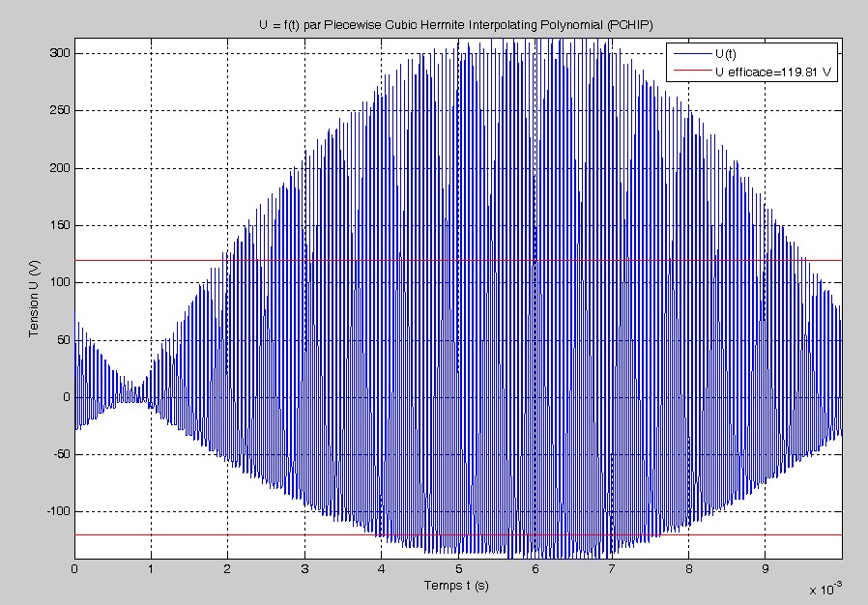Click the y-axis tick label 300
This screenshot has height=605, width=868.
60,53
